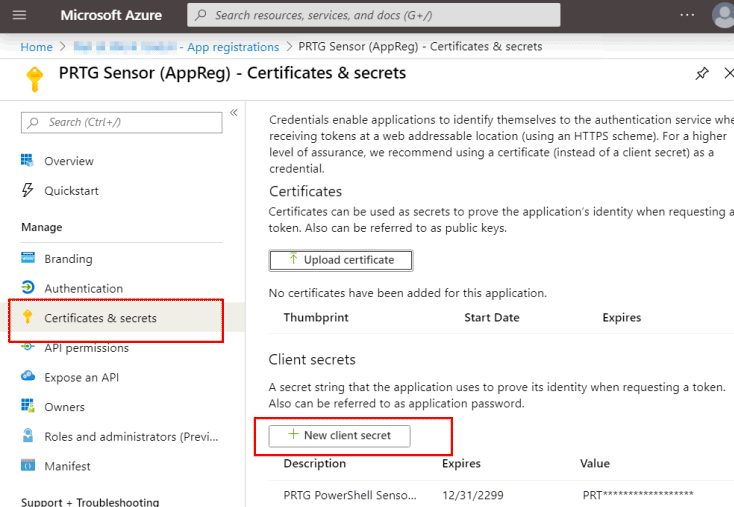Click the masked PRT****** secret value
This screenshot has width=734, height=507.
638,495
